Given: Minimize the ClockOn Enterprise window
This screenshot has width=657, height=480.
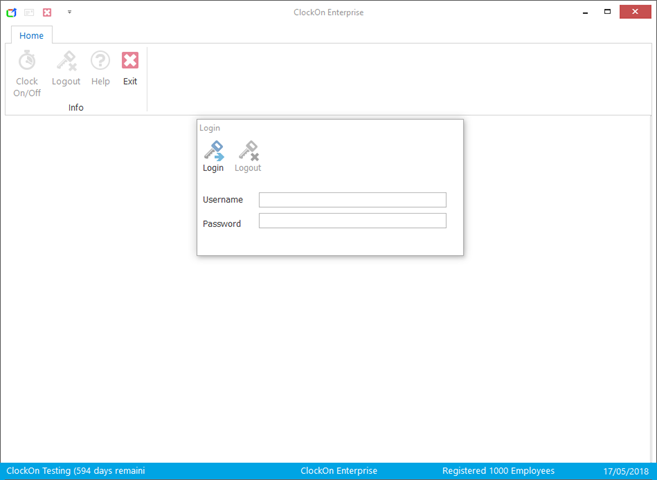Looking at the screenshot, I should pos(585,12).
